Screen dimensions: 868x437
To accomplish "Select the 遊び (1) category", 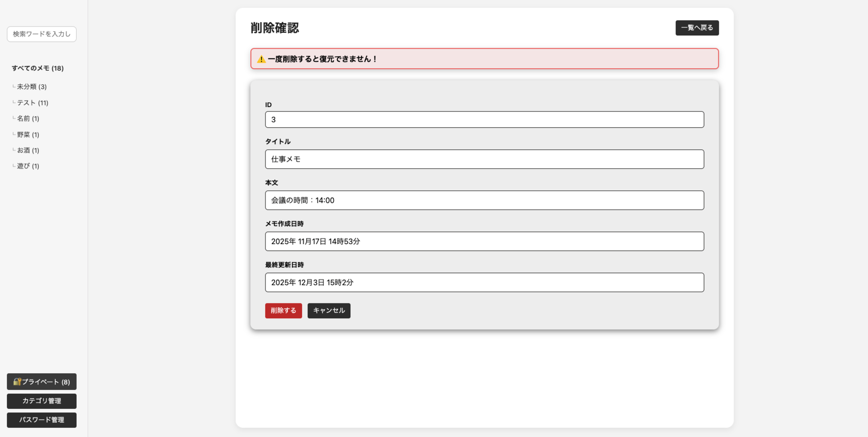I will coord(28,166).
